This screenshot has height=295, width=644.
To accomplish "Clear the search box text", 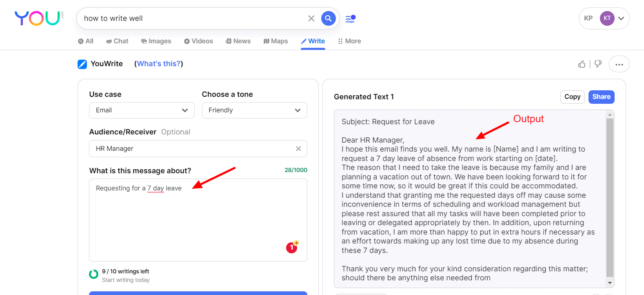I will click(311, 18).
